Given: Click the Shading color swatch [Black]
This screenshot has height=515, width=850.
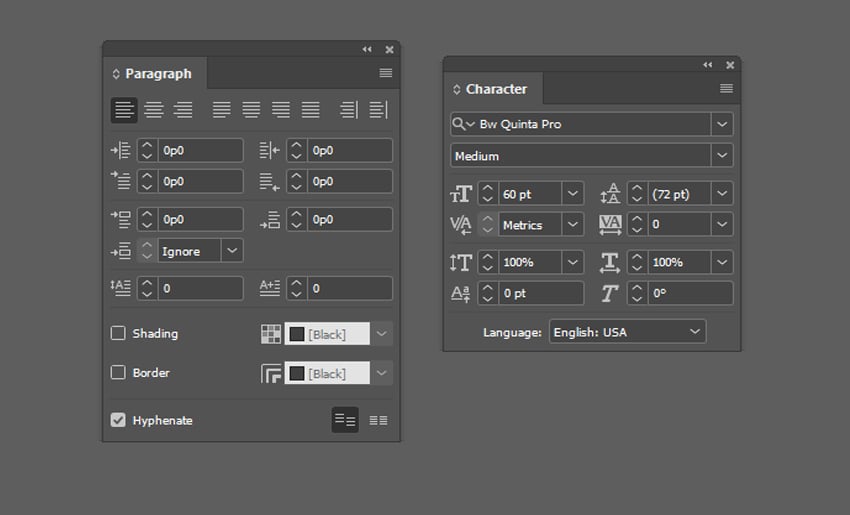Looking at the screenshot, I should [327, 334].
